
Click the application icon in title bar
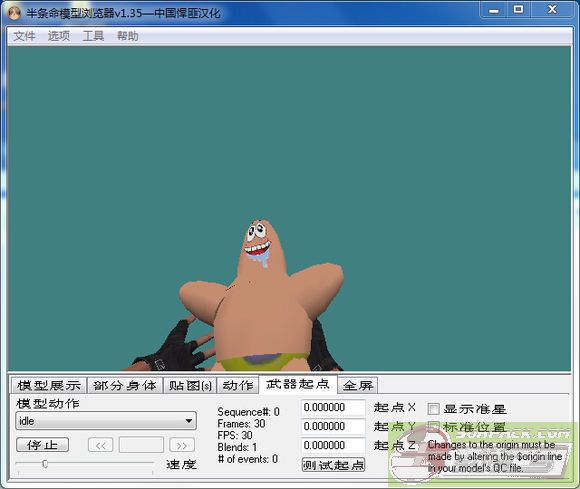click(x=14, y=13)
